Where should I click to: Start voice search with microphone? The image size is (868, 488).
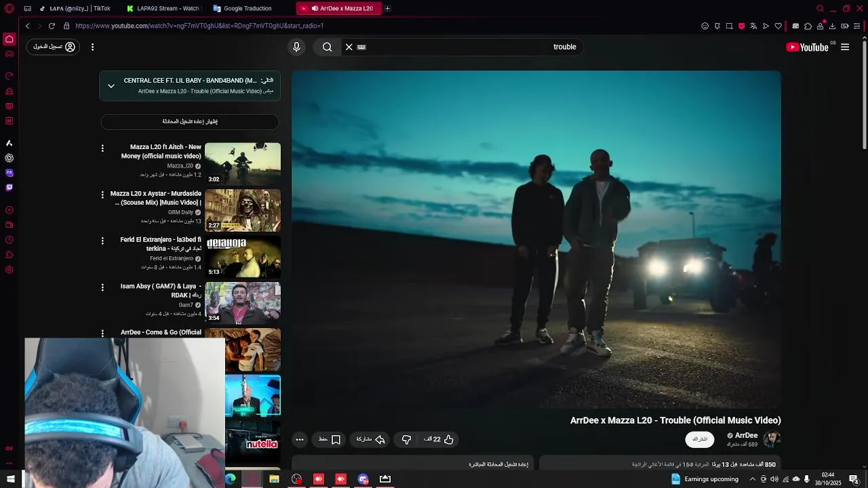pos(296,47)
